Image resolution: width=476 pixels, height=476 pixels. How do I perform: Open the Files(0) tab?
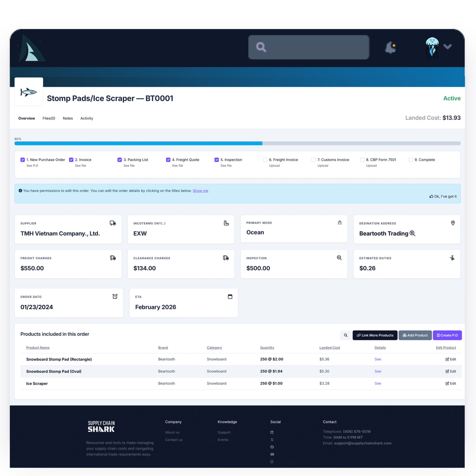tap(49, 118)
